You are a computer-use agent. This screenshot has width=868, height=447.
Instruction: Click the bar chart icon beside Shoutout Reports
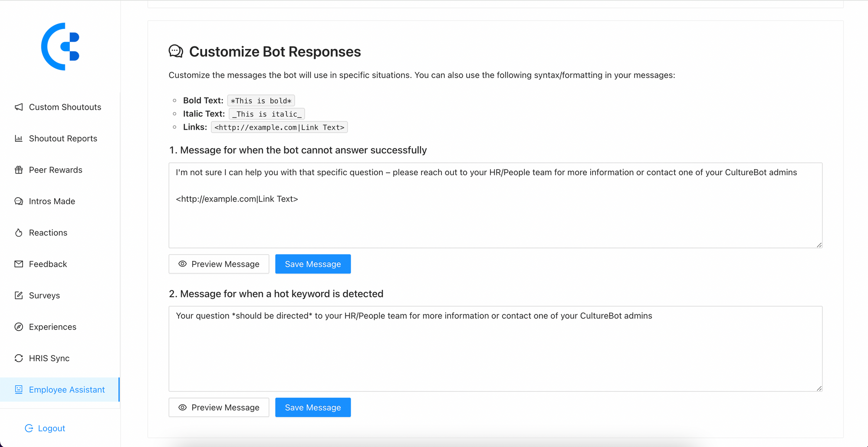18,138
